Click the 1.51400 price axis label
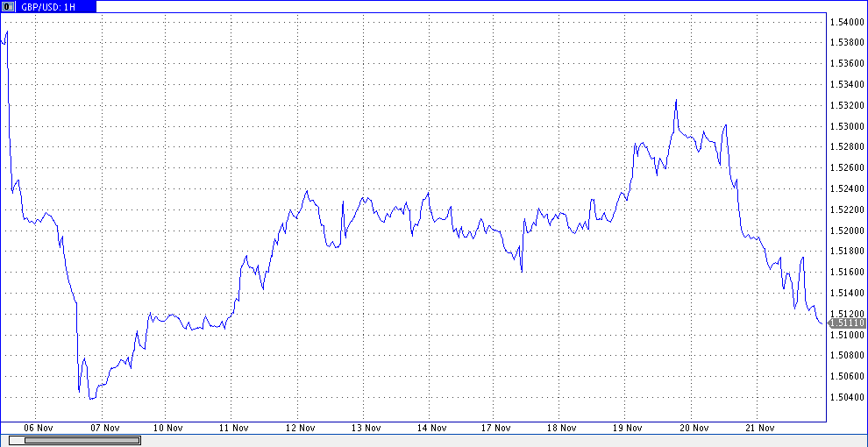Image resolution: width=868 pixels, height=447 pixels. [847, 294]
